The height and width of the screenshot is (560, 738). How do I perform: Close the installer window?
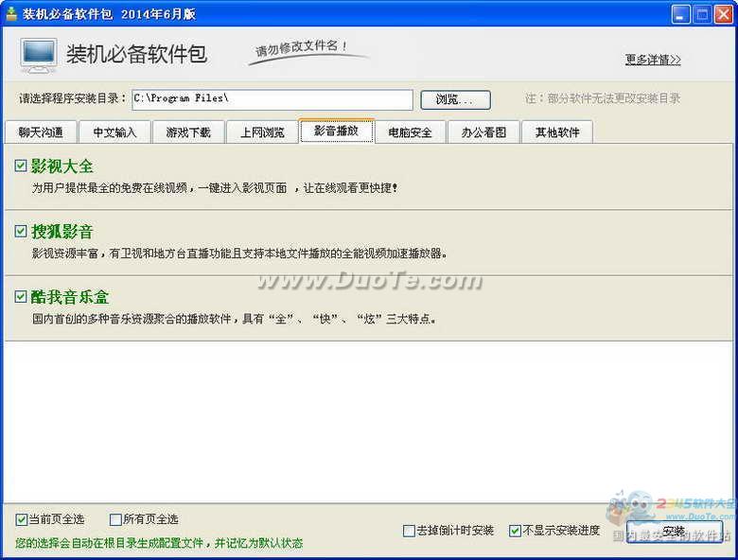click(x=724, y=14)
